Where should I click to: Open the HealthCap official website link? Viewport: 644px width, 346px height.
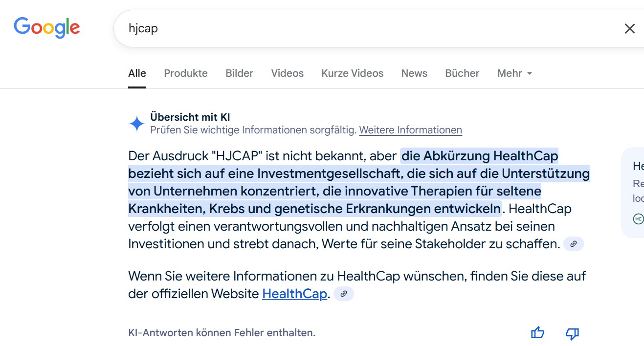[x=294, y=294]
